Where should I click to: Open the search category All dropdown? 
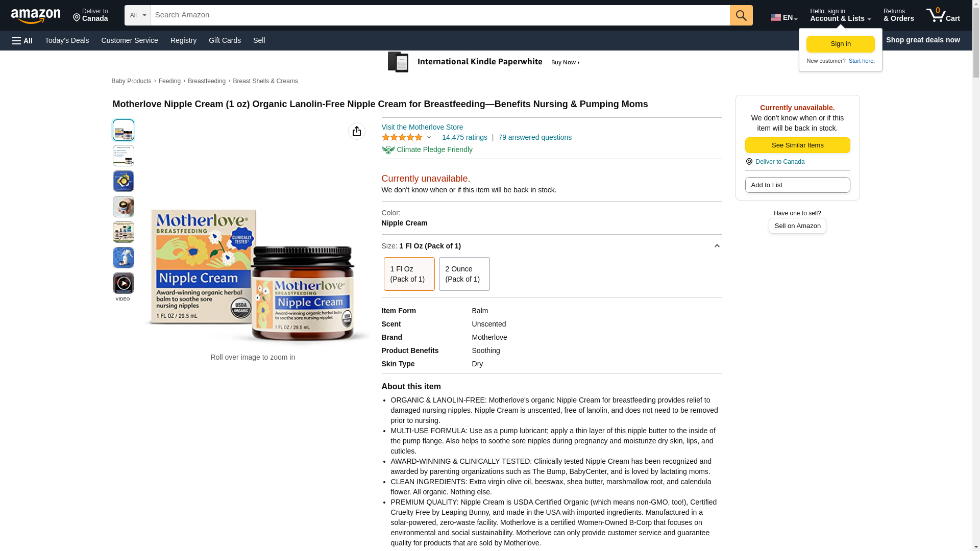click(x=138, y=15)
